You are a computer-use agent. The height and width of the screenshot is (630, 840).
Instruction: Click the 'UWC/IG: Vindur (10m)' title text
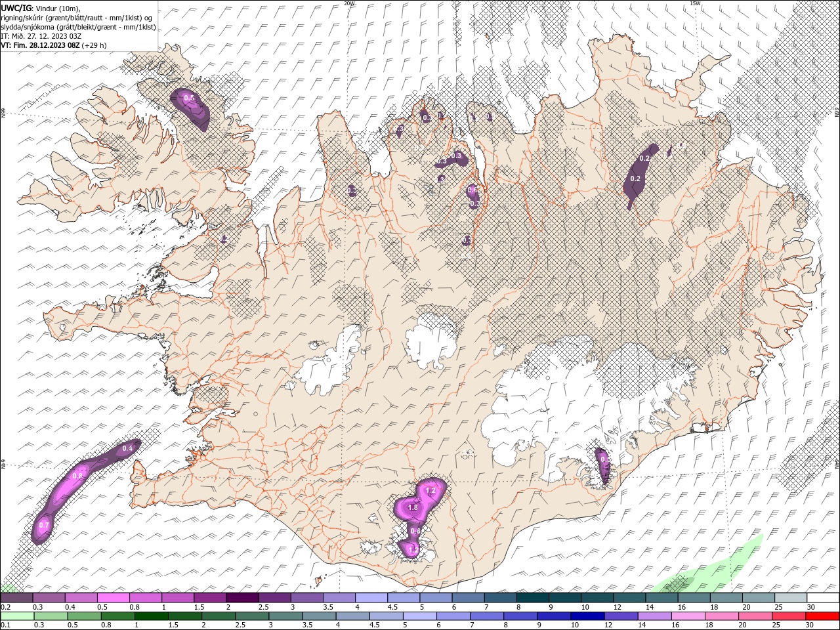click(41, 7)
